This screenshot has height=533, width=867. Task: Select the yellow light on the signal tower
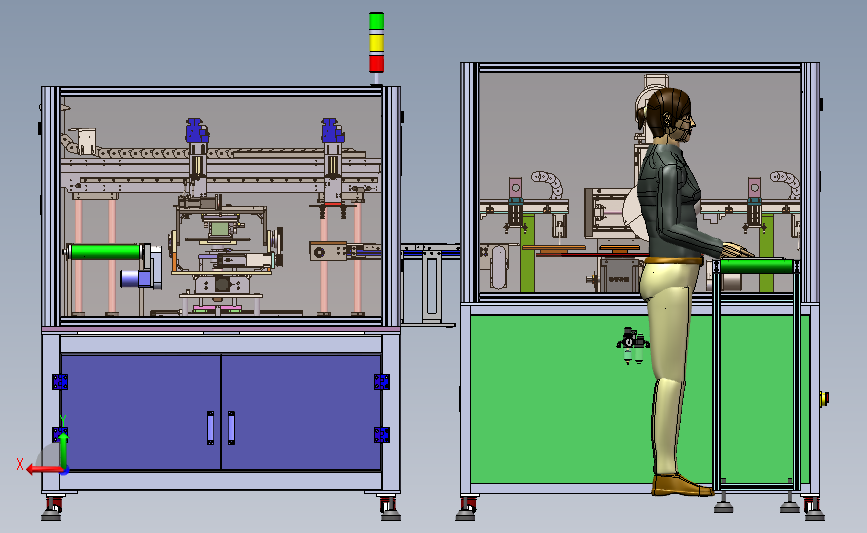coord(377,42)
